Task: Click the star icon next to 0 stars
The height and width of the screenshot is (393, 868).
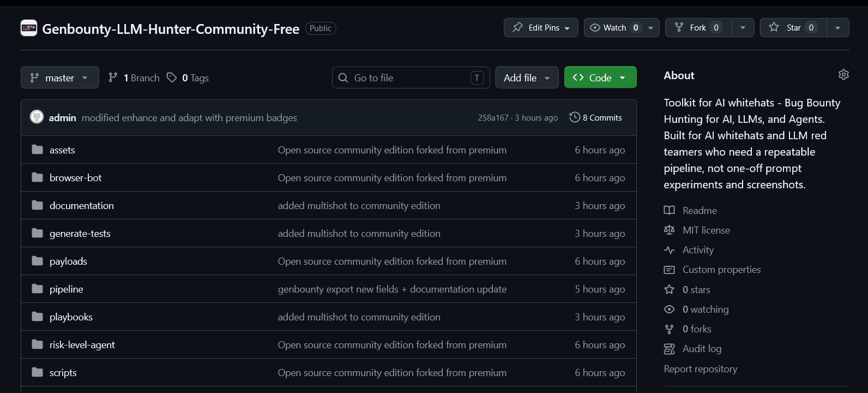Action: (x=669, y=289)
